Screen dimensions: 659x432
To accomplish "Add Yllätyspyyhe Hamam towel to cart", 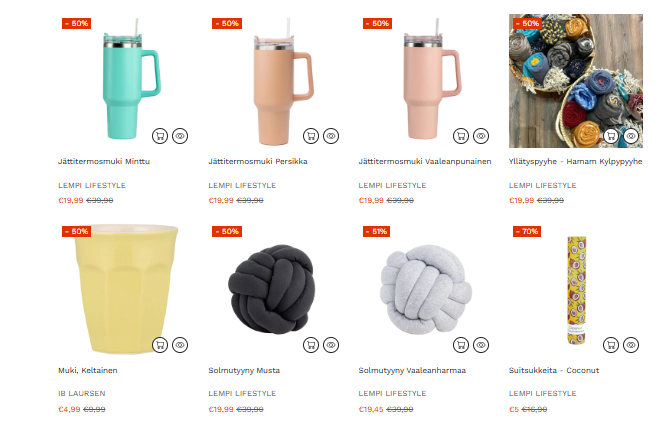I will tap(611, 136).
